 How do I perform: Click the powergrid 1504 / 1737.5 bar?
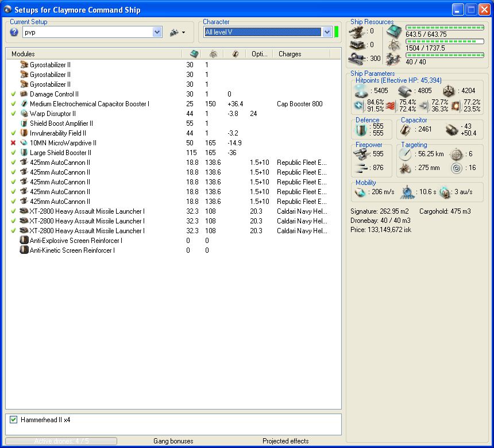coord(445,41)
